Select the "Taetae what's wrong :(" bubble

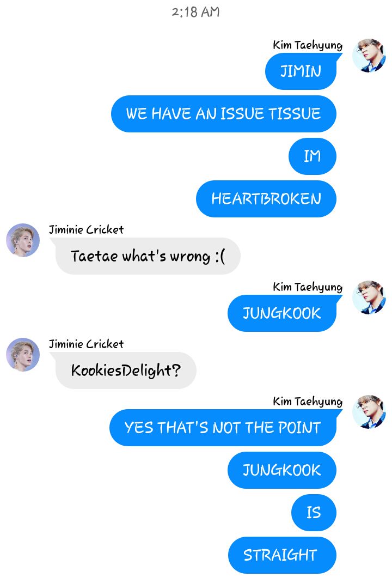click(x=146, y=256)
